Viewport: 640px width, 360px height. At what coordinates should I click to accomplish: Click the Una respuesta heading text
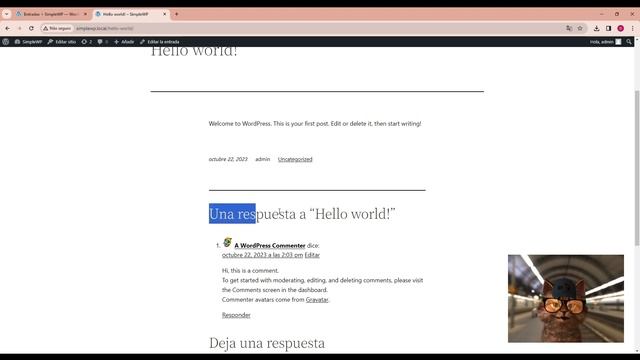pyautogui.click(x=302, y=213)
